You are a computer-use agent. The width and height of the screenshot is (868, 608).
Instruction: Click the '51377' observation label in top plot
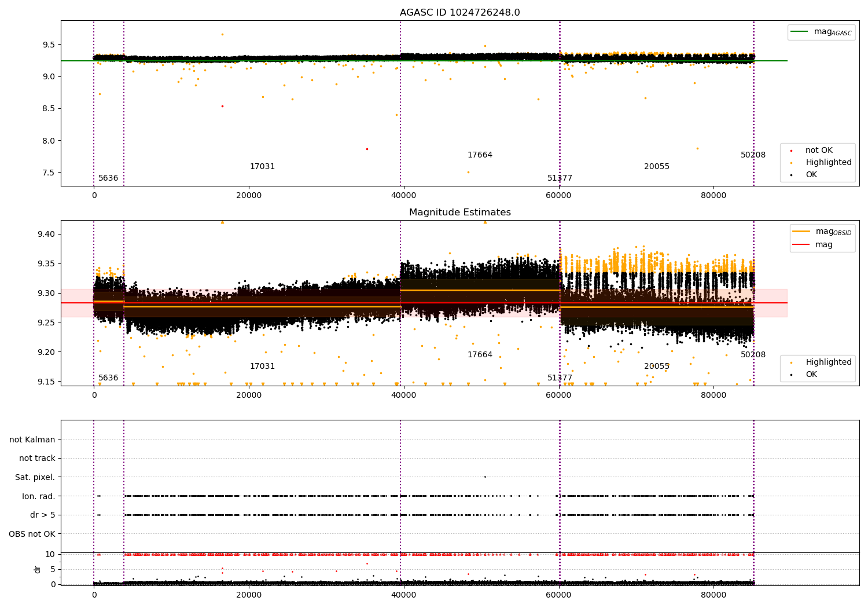pos(560,178)
